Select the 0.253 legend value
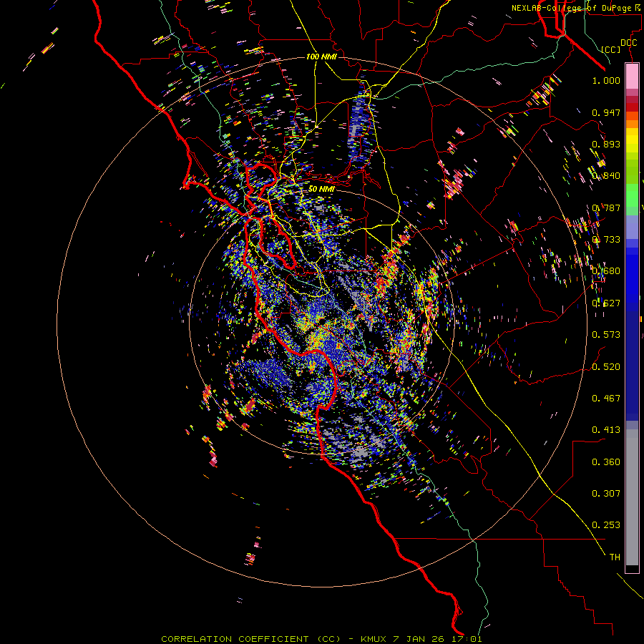 pos(606,525)
